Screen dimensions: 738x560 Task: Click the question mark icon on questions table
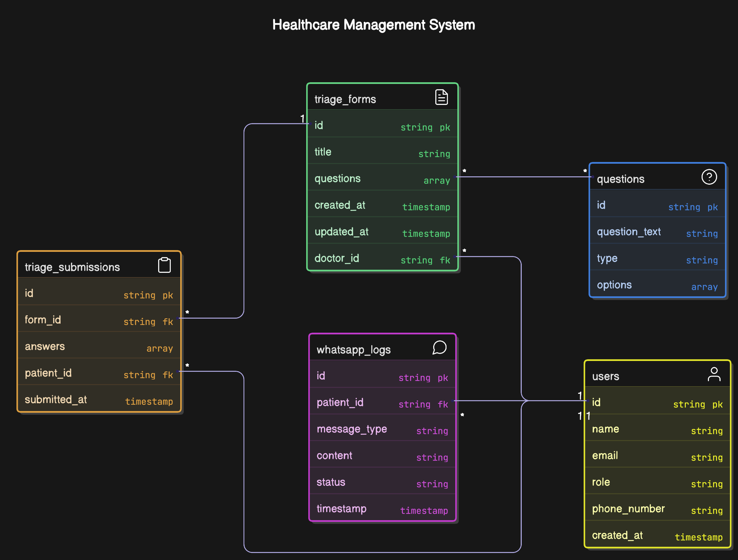click(x=709, y=177)
